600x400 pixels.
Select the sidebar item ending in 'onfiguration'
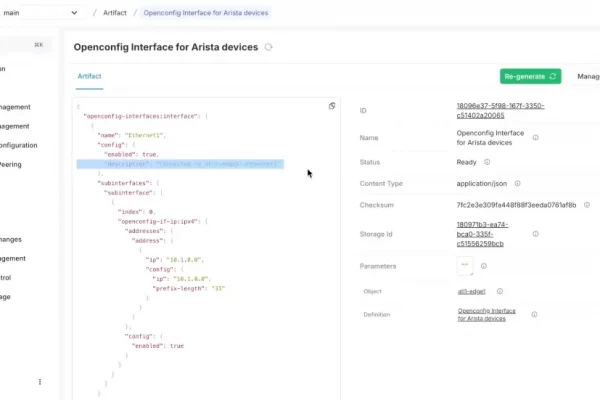(x=18, y=145)
